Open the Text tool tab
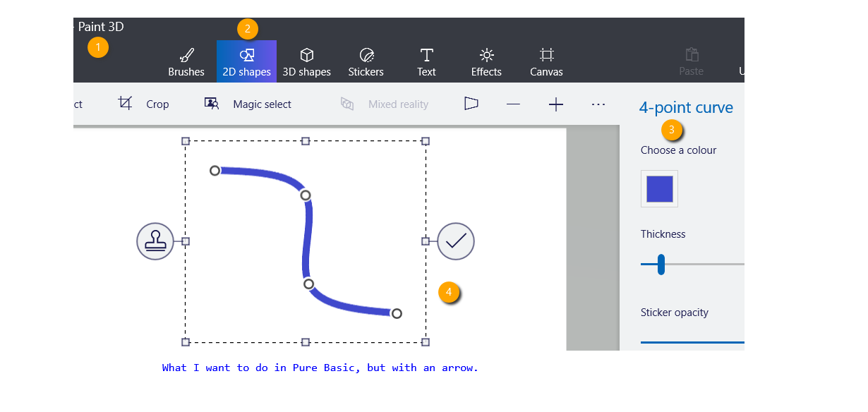The width and height of the screenshot is (868, 412). [x=426, y=61]
